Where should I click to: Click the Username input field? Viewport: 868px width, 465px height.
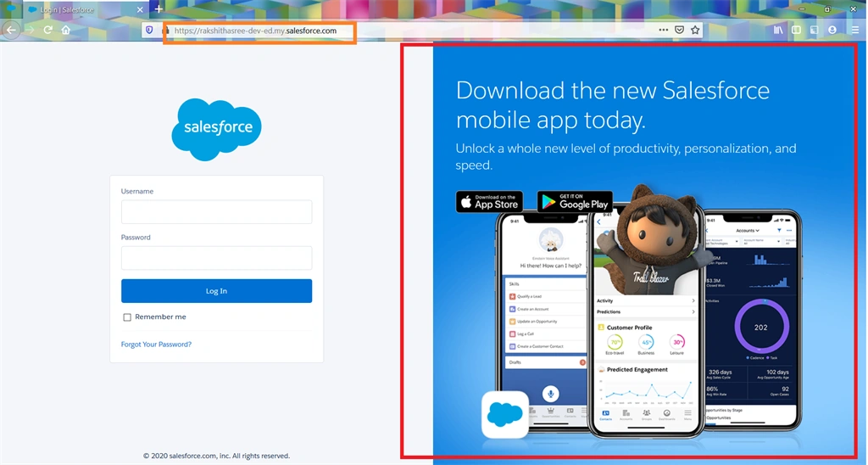tap(216, 212)
